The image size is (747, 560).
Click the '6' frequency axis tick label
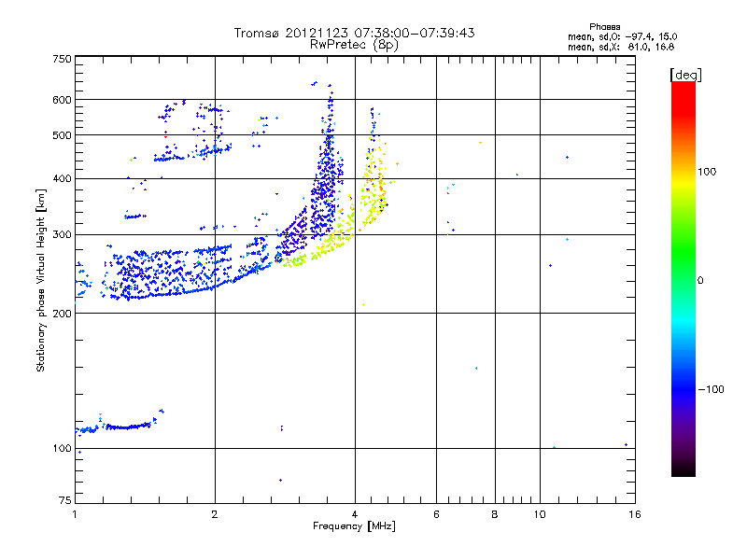click(436, 514)
